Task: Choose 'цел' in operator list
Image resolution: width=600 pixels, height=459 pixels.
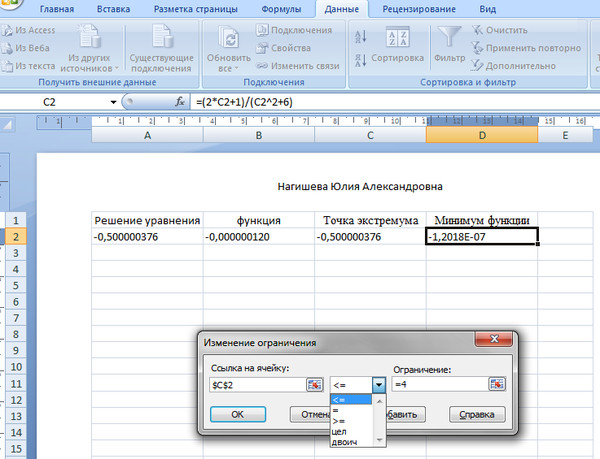Action: point(351,431)
